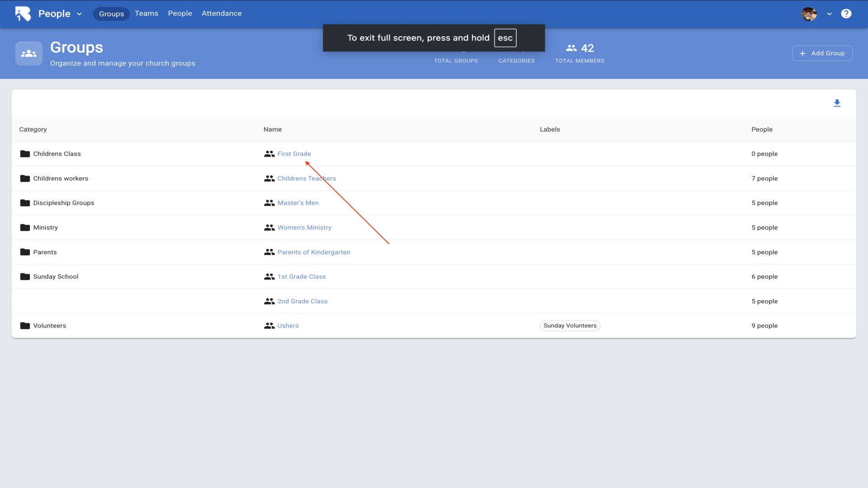This screenshot has width=868, height=488.
Task: Go to the Attendance tab
Action: pos(222,14)
